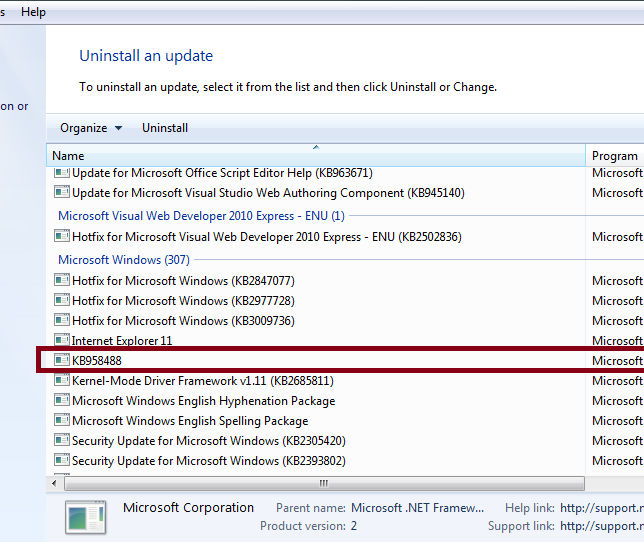Click the scrollbar left arrow
This screenshot has width=644, height=542.
tap(54, 483)
